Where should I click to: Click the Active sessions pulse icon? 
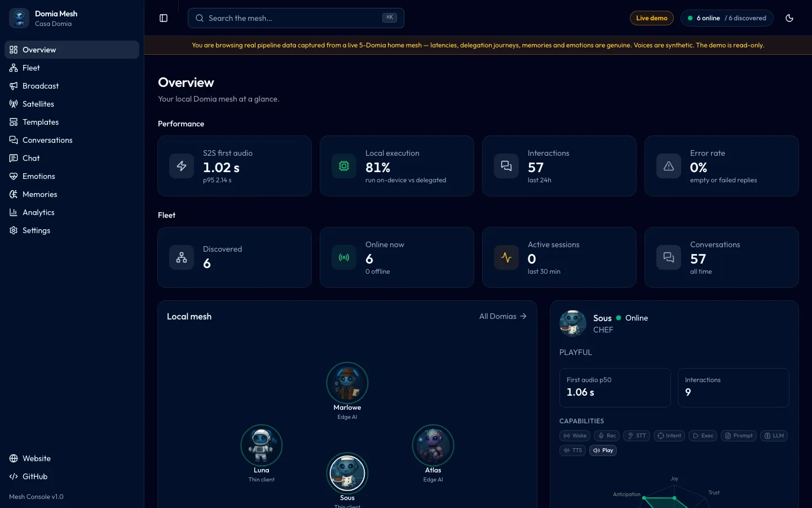tap(506, 257)
